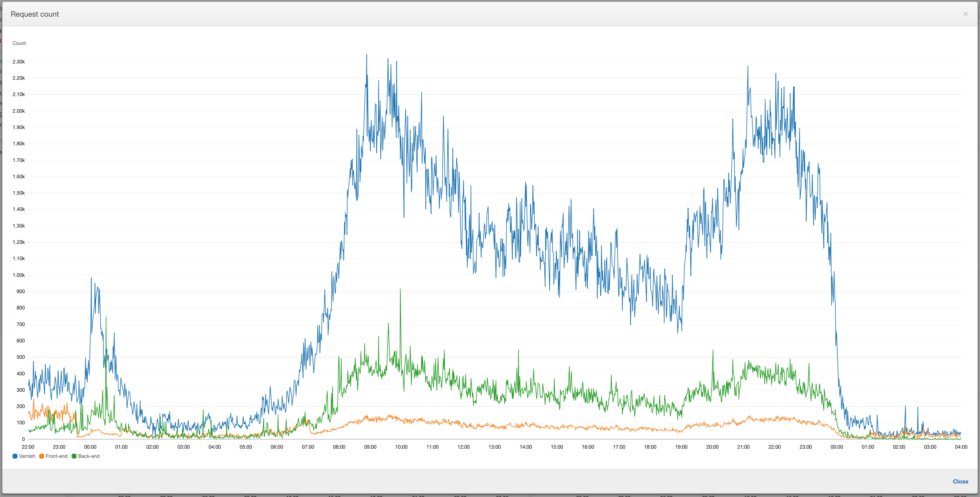The width and height of the screenshot is (980, 497).
Task: Click the tallest green Back-end spike near 10:00
Action: (x=400, y=290)
